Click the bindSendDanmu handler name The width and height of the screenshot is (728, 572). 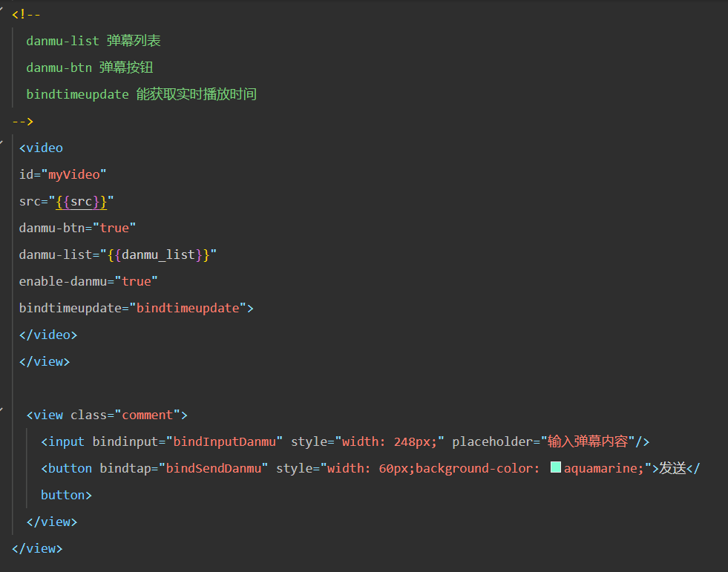[x=213, y=468]
